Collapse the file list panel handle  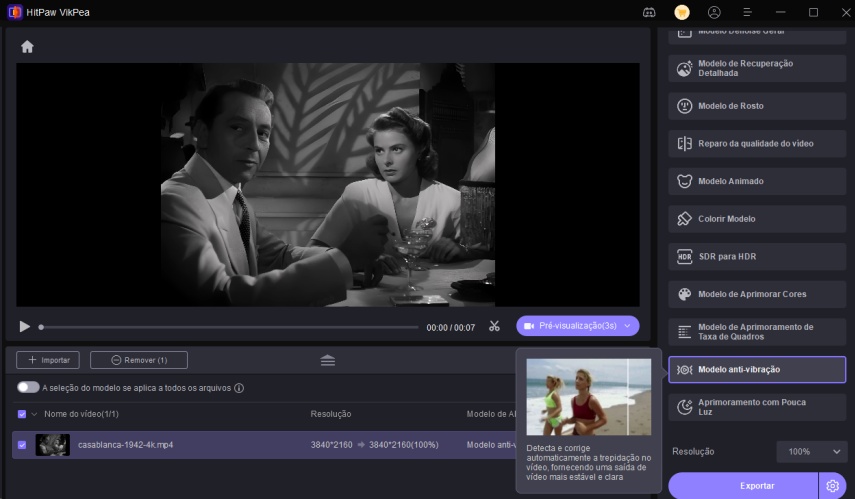[x=328, y=360]
